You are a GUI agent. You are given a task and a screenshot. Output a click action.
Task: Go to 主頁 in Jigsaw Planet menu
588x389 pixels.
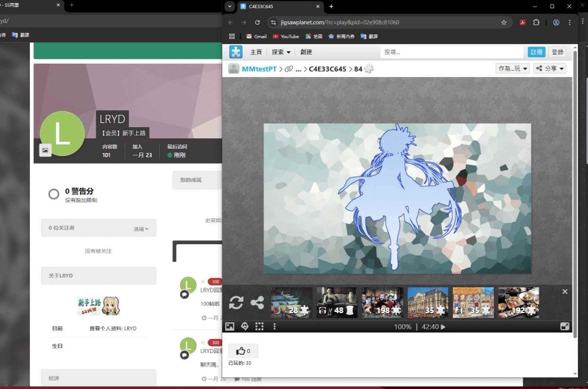click(256, 52)
